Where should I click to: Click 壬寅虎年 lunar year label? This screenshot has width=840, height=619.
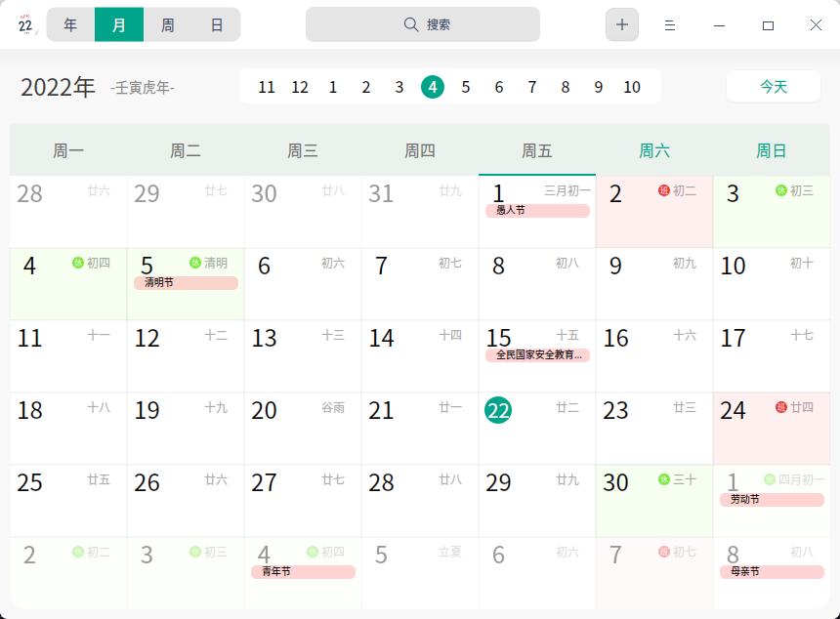coord(143,87)
